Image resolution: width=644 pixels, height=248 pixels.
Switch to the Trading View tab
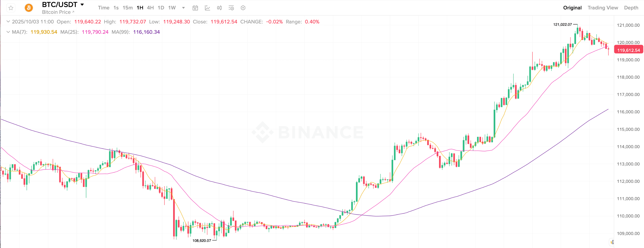[603, 8]
